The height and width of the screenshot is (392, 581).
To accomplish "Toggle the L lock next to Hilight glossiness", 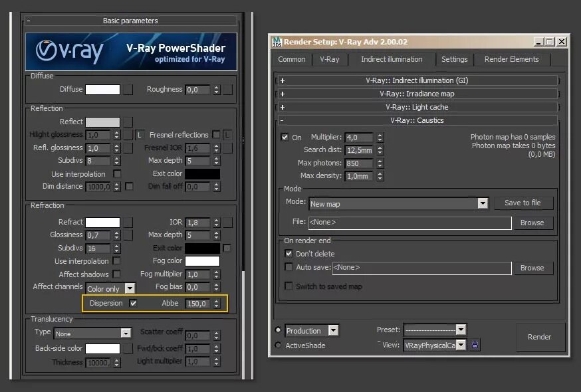I will point(140,135).
